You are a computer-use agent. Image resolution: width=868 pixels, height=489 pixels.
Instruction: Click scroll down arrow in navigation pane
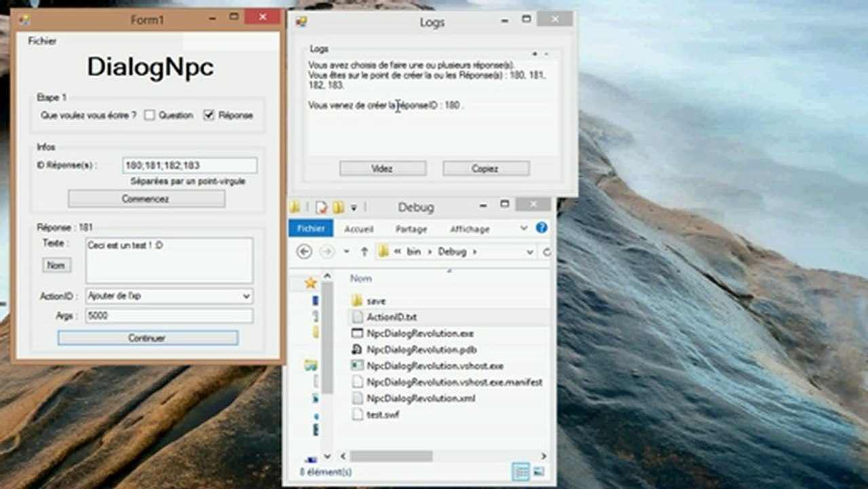327,456
